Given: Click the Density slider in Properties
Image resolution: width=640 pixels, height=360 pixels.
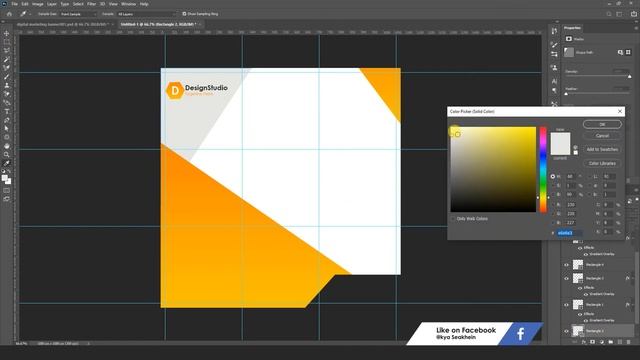Looking at the screenshot, I should coord(598,76).
